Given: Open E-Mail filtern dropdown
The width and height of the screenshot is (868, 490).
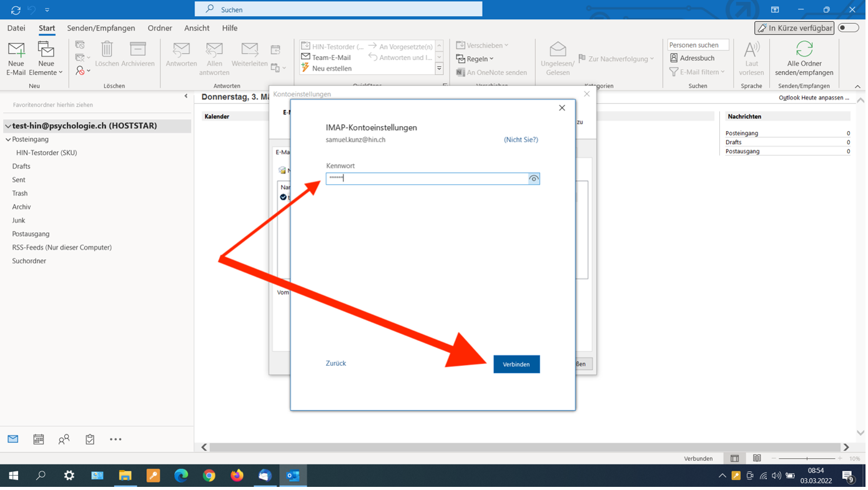Looking at the screenshot, I should click(x=697, y=72).
